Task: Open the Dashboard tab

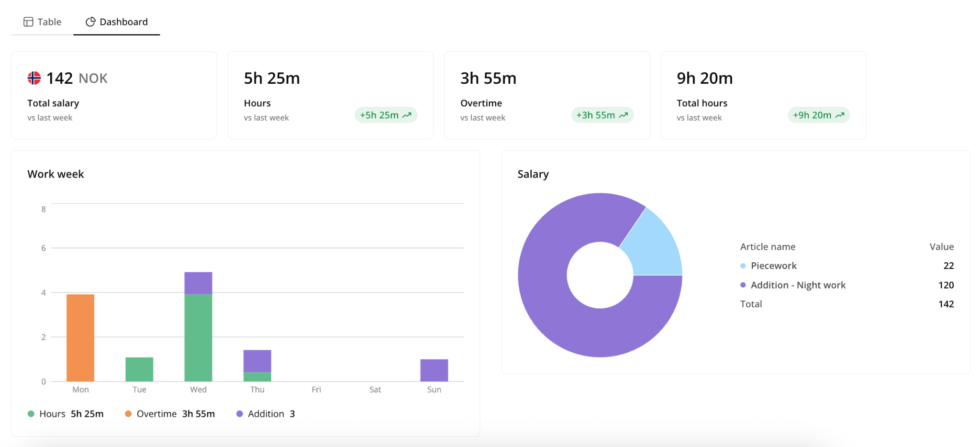Action: [117, 22]
